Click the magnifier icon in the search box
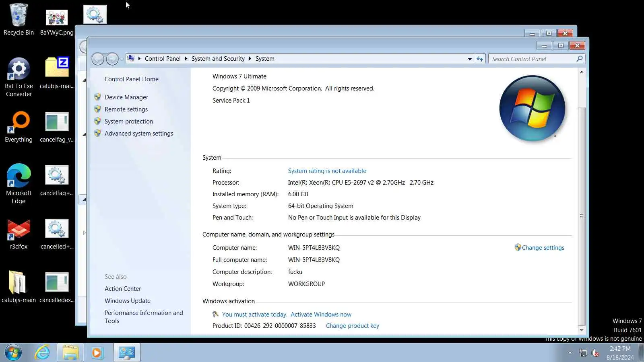This screenshot has width=644, height=362. pos(580,59)
